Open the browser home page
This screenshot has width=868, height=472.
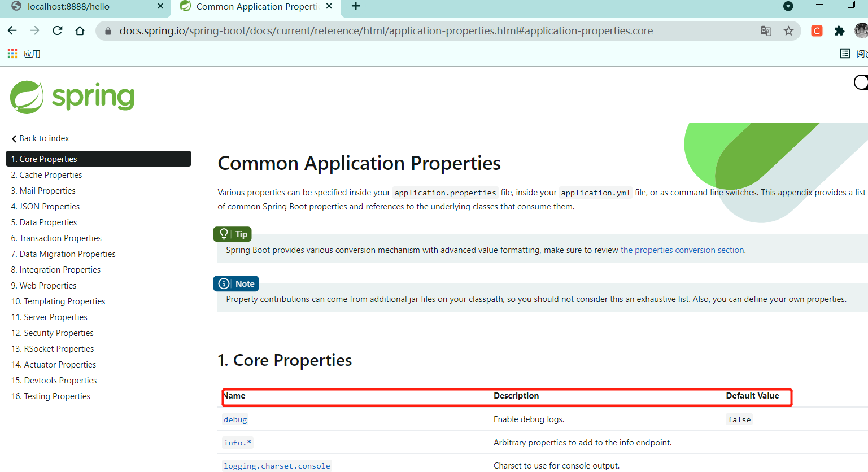(x=80, y=30)
